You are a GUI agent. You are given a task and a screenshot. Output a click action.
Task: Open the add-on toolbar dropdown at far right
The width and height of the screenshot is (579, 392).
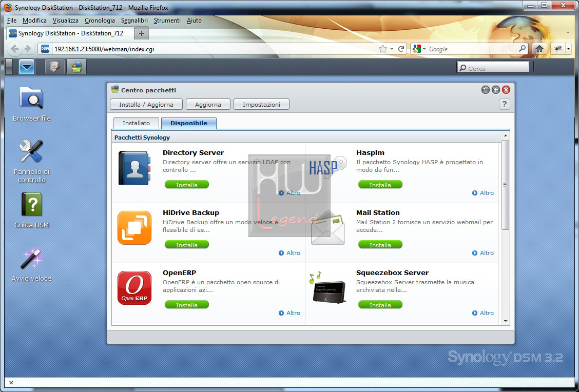point(568,49)
